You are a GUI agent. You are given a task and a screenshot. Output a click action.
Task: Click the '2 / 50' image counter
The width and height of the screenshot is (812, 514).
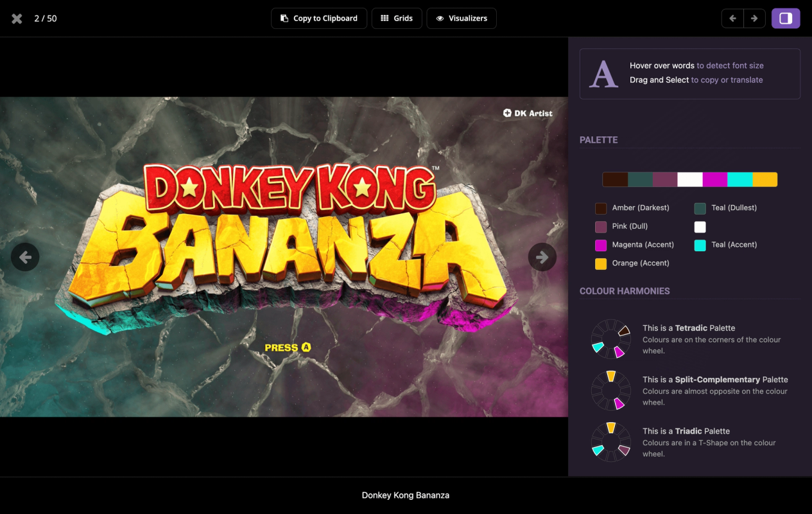46,19
